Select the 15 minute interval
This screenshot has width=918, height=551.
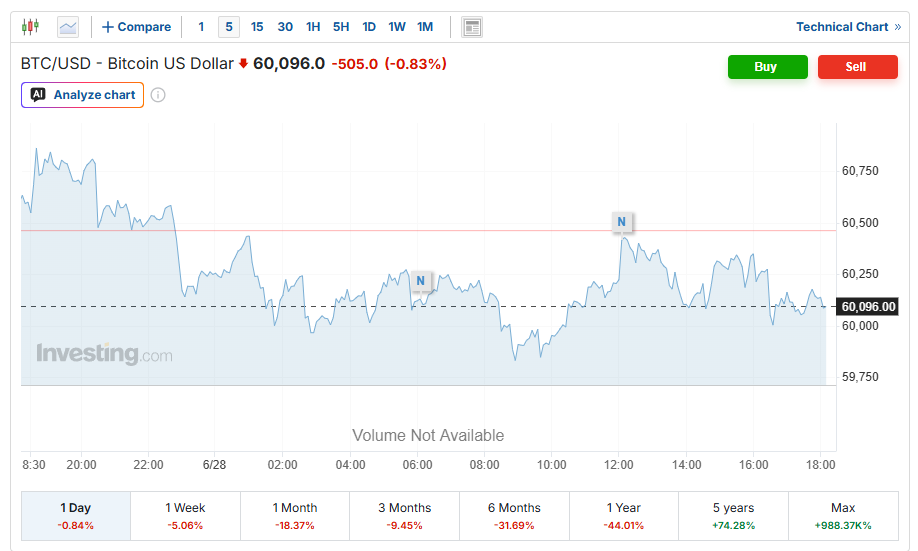(257, 27)
